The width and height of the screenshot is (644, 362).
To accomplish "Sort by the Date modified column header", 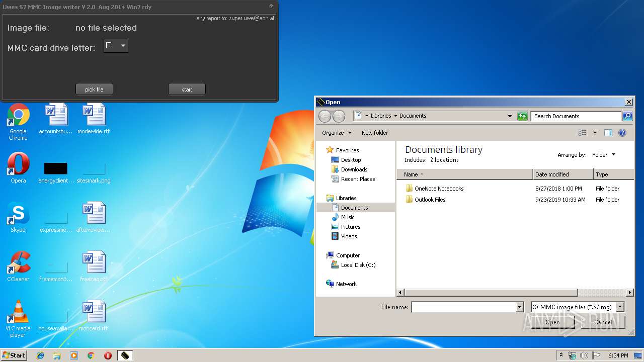I will [563, 174].
